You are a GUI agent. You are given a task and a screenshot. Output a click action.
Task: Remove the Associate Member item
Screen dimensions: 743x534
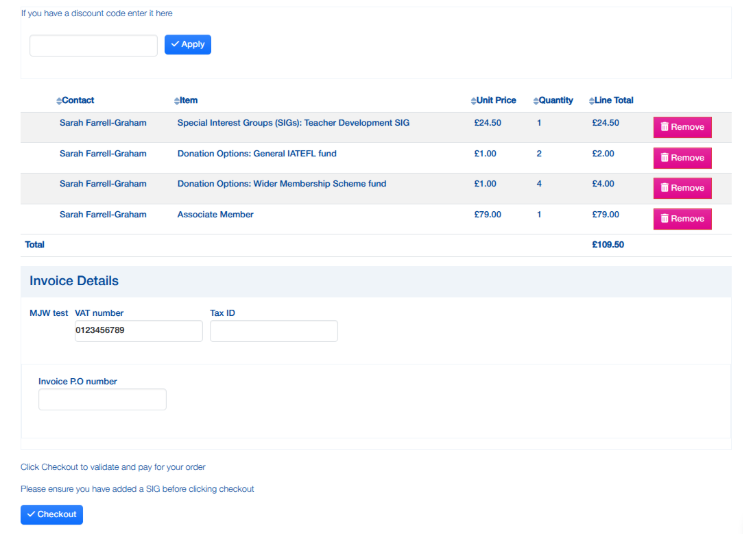click(682, 218)
